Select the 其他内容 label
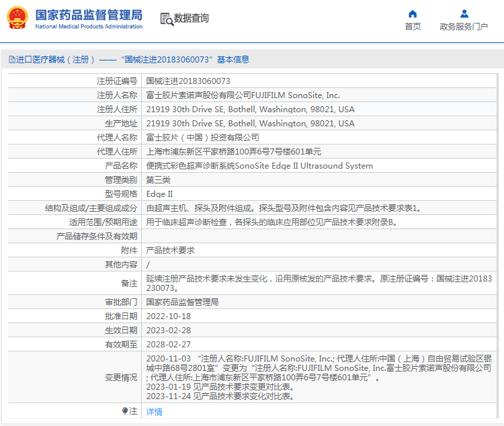 pyautogui.click(x=121, y=265)
